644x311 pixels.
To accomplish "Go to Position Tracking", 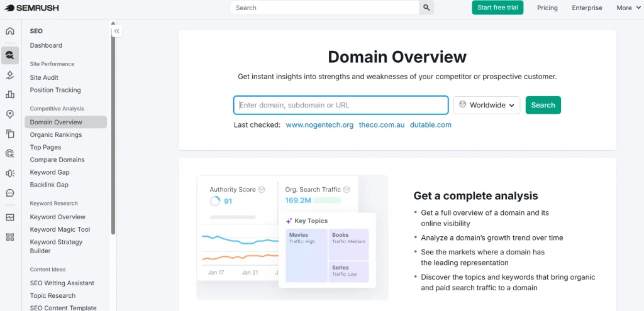I will click(55, 90).
